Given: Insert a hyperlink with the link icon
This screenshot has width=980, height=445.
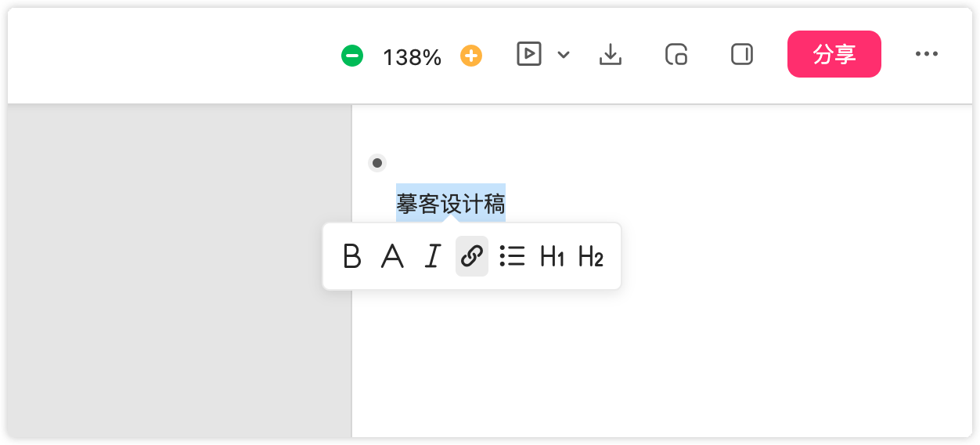Looking at the screenshot, I should (x=472, y=256).
